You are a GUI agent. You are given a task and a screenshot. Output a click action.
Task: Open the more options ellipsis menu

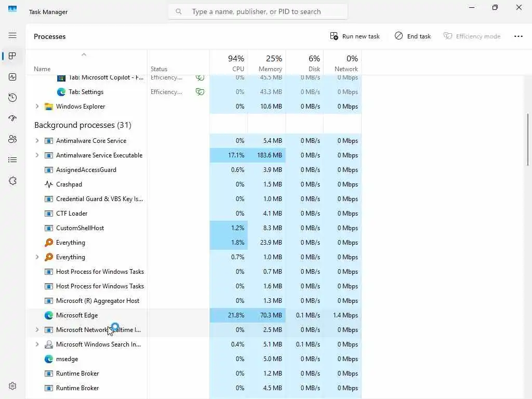point(518,36)
